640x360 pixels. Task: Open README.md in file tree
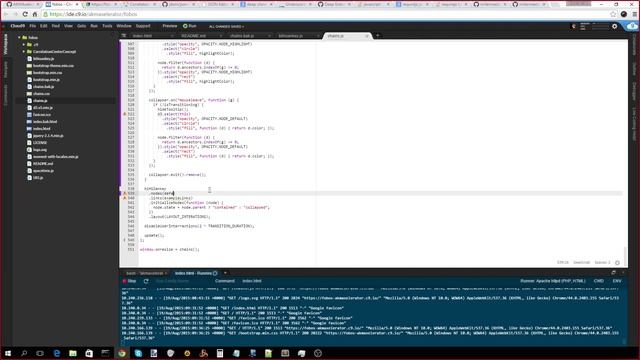[x=43, y=164]
